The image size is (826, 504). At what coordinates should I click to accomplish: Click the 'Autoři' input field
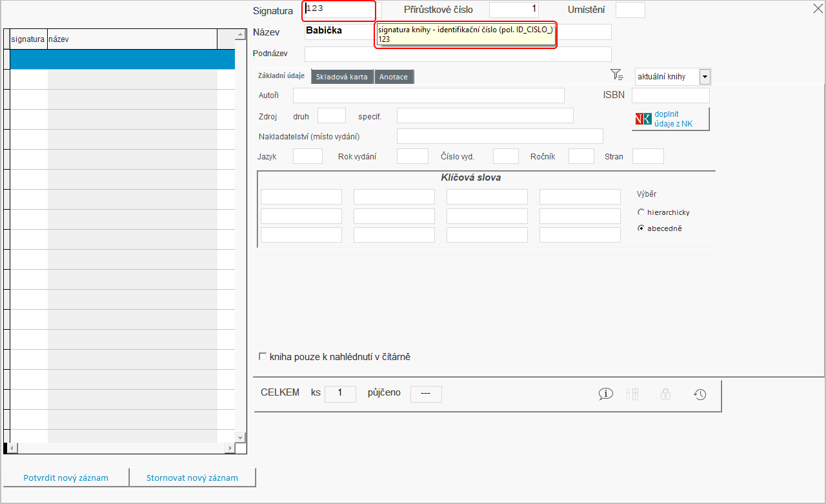click(x=428, y=96)
